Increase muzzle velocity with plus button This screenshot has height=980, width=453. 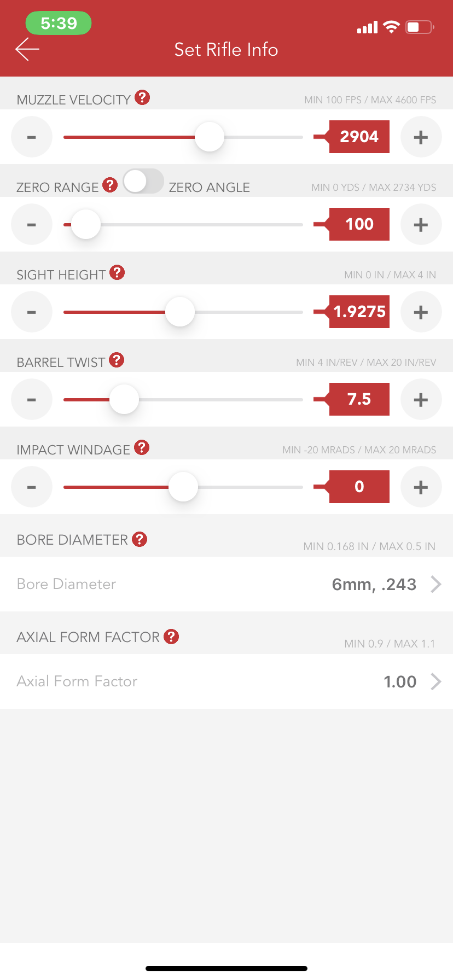421,137
